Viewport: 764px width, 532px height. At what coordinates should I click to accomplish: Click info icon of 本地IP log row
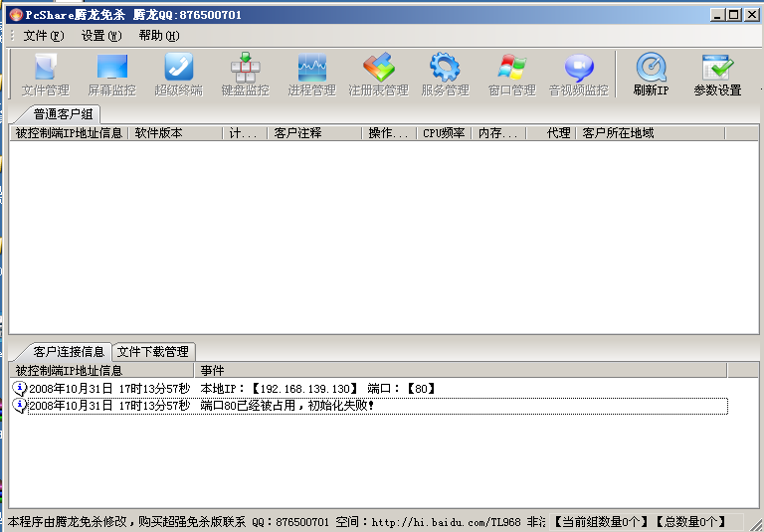pyautogui.click(x=19, y=388)
